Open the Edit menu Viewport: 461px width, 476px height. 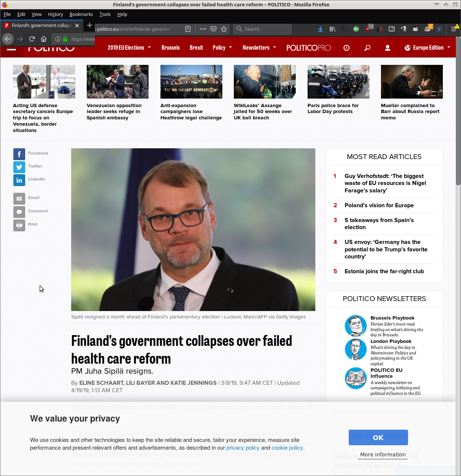point(21,14)
